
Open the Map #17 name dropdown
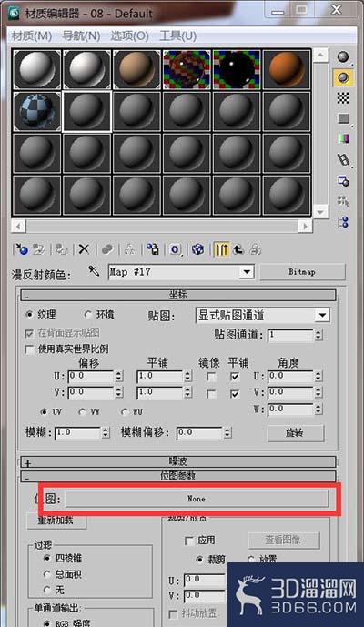pos(181,272)
